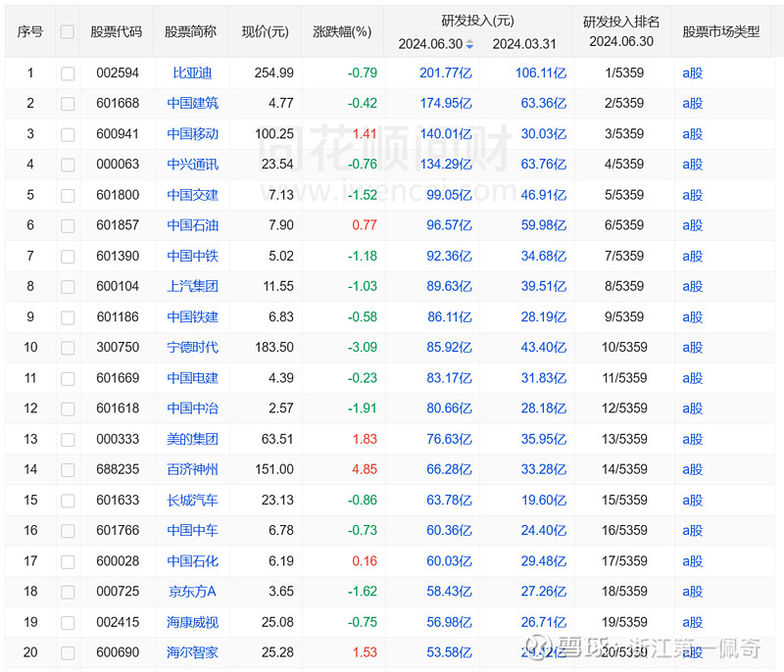Open the 33.28亿 figure for 百济神州
The image size is (784, 672).
[x=544, y=469]
